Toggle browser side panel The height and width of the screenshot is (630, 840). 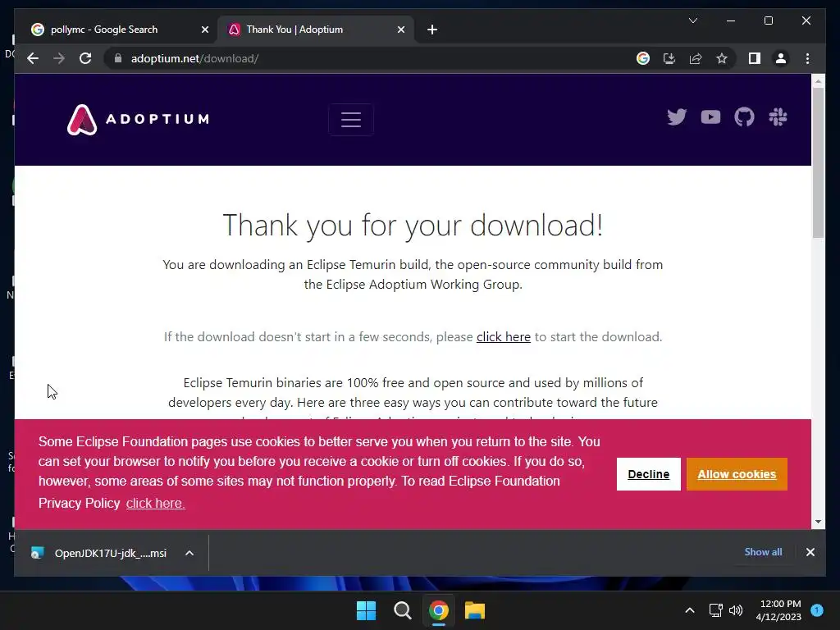coord(755,58)
